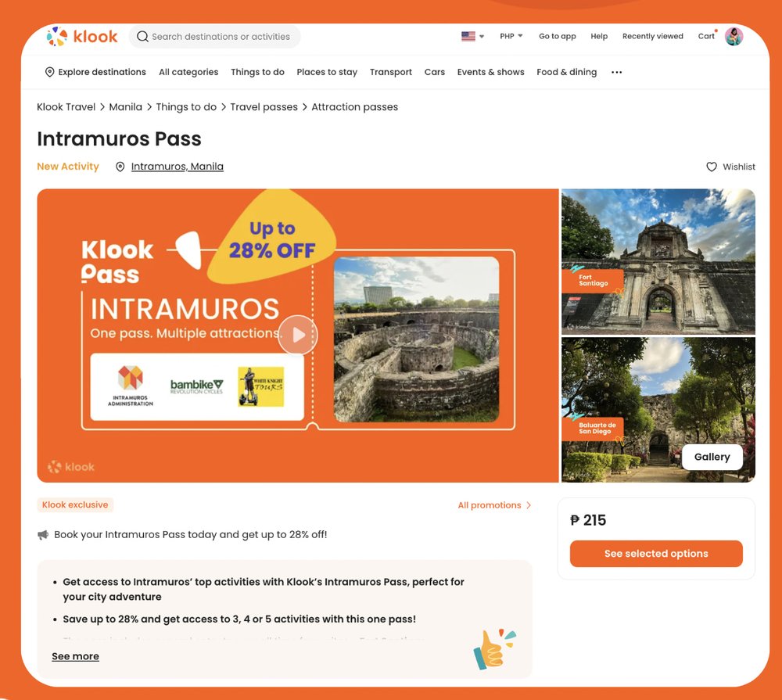Expand description with See more
Screen dimensions: 782x700
point(75,656)
